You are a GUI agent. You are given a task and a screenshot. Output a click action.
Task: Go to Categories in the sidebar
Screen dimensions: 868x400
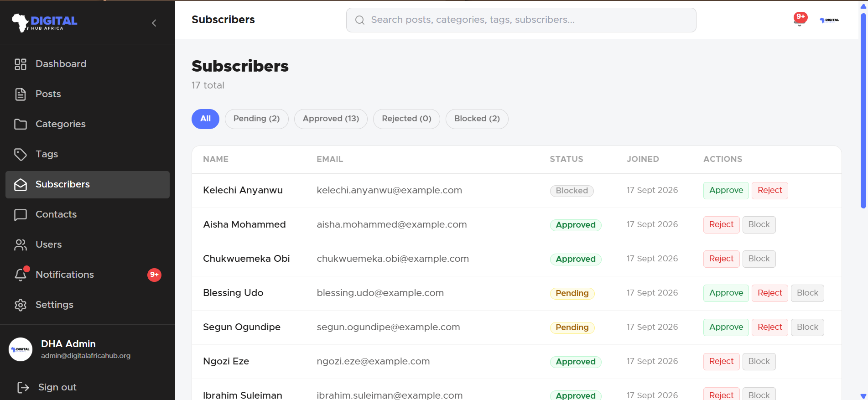point(88,124)
